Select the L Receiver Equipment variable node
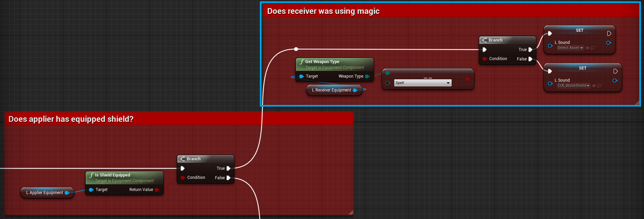This screenshot has height=219, width=644. coord(331,90)
